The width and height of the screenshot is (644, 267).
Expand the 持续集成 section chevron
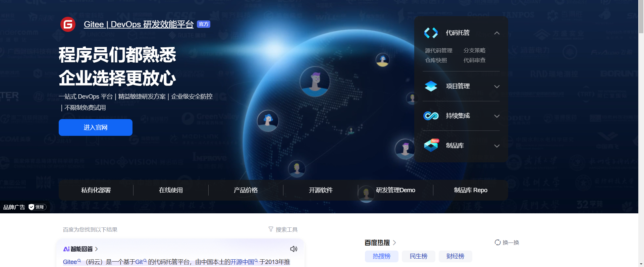[497, 116]
